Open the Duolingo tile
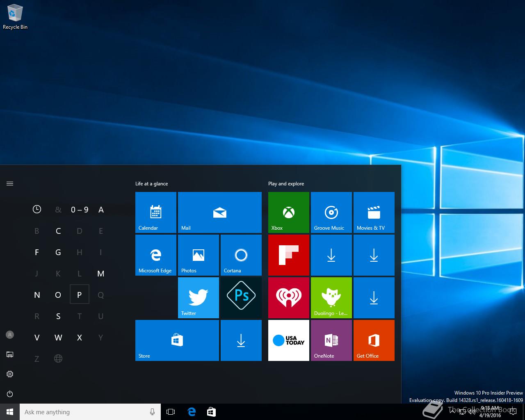The width and height of the screenshot is (525, 420). coord(331,298)
